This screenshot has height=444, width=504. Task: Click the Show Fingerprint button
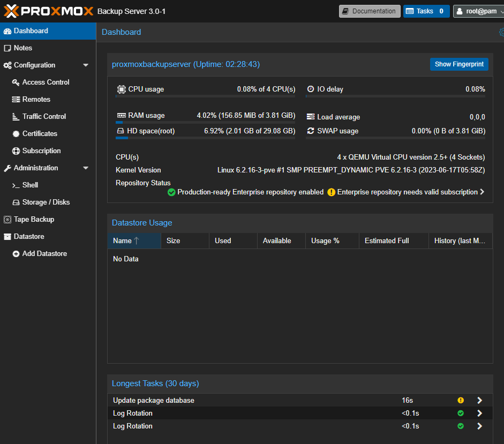pos(459,64)
